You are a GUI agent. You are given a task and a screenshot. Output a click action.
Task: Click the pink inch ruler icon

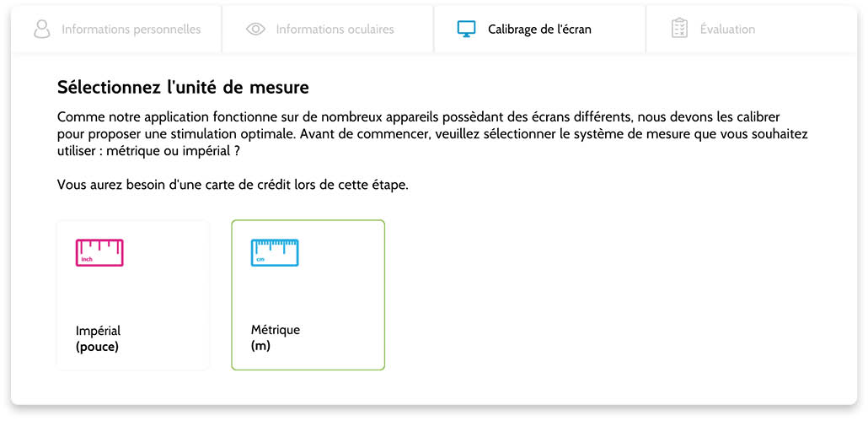click(99, 252)
